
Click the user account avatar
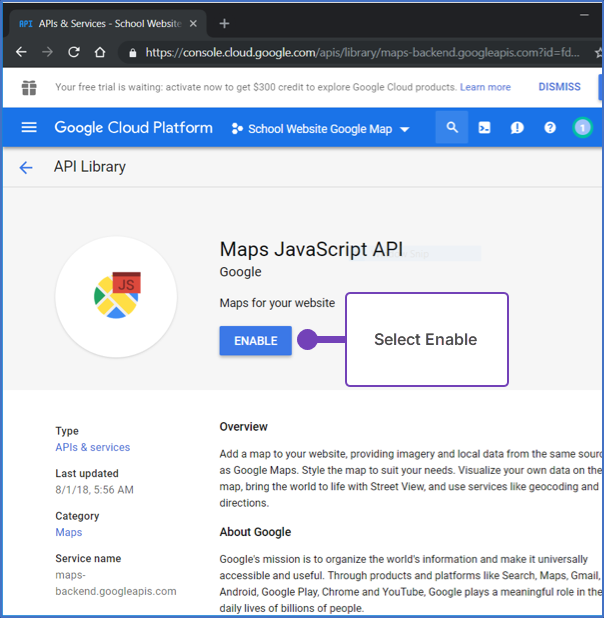(582, 128)
